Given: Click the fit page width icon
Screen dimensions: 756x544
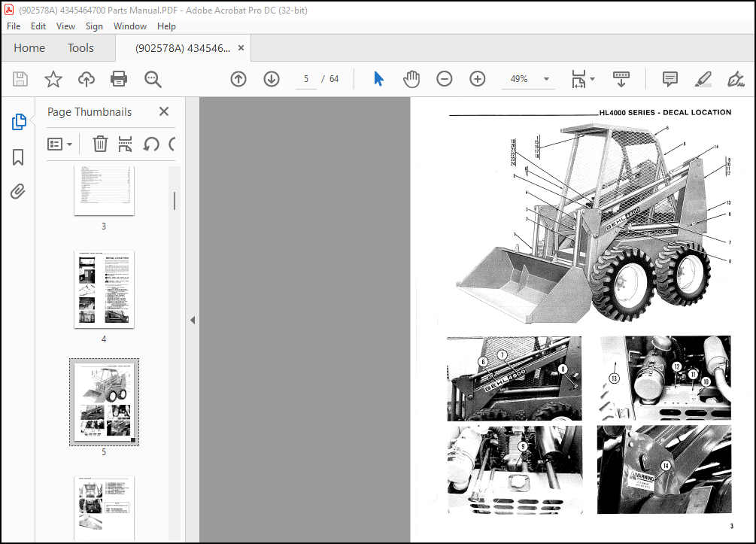Looking at the screenshot, I should pyautogui.click(x=578, y=78).
